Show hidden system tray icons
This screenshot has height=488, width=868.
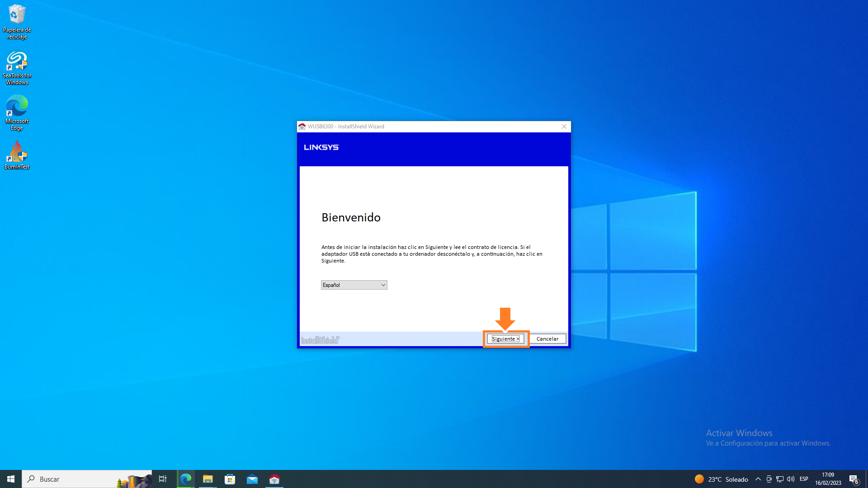click(758, 479)
